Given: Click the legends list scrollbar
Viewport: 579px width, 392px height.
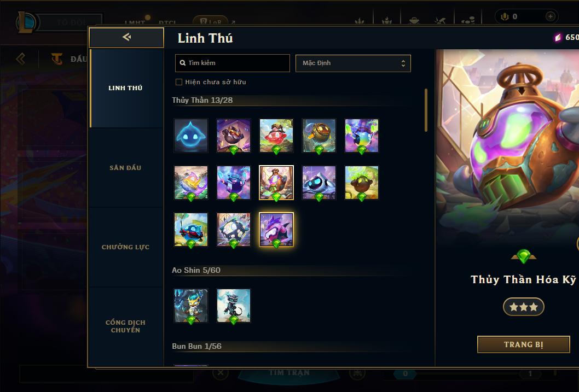Looking at the screenshot, I should (426, 110).
